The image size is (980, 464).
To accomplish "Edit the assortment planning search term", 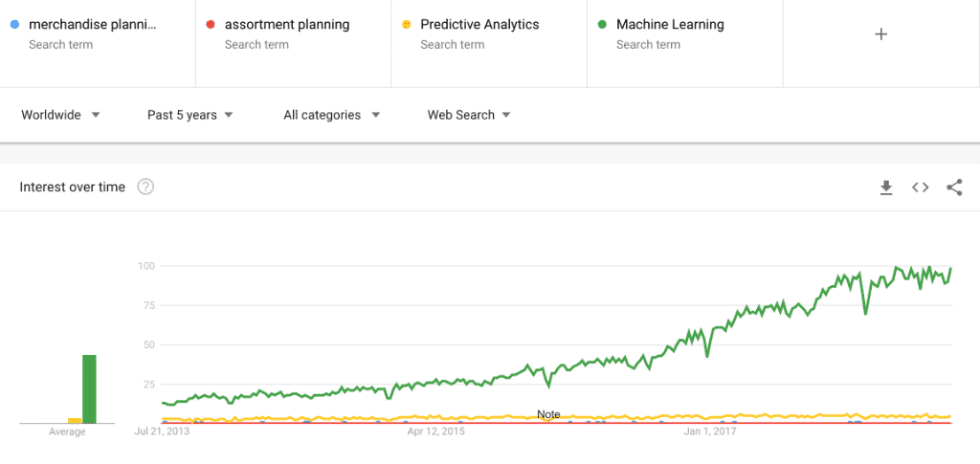I will [x=287, y=25].
